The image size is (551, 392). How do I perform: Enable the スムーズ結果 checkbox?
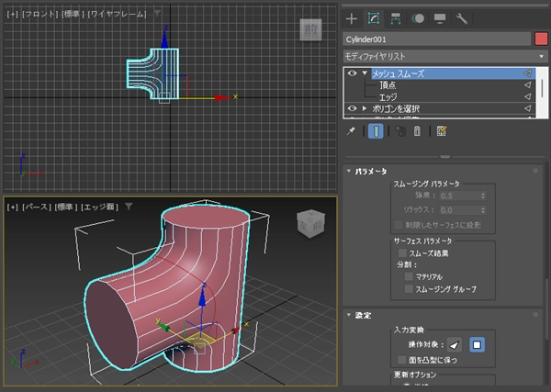click(x=403, y=252)
